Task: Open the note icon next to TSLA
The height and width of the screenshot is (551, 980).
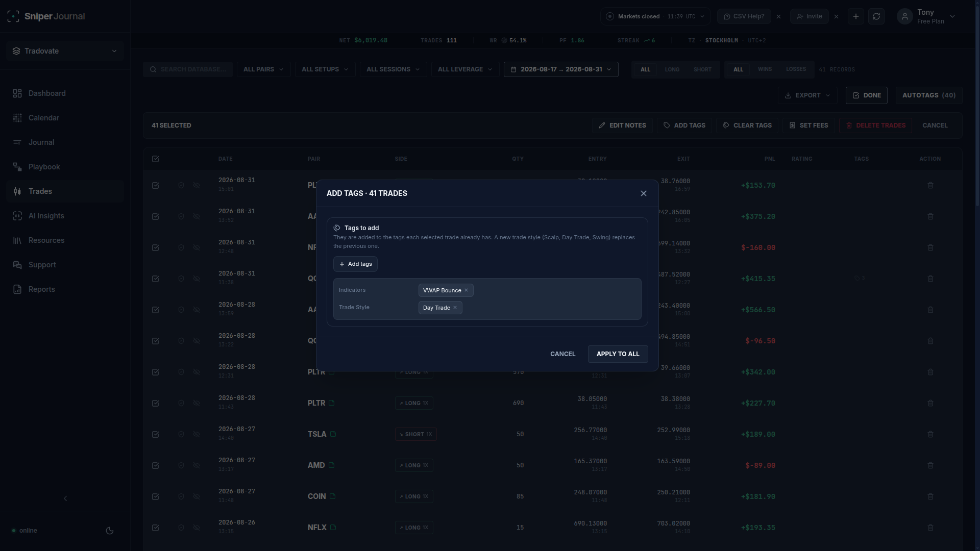Action: 333,434
